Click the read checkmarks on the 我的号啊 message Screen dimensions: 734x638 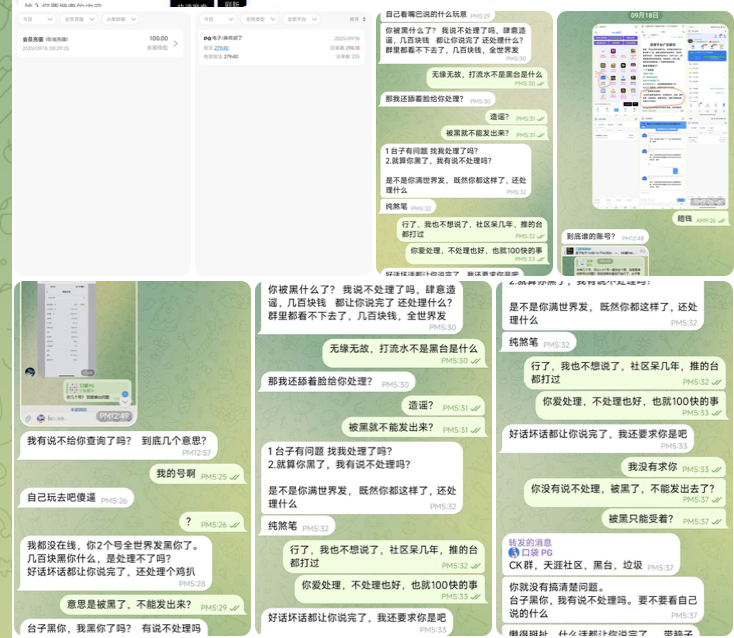pyautogui.click(x=236, y=477)
